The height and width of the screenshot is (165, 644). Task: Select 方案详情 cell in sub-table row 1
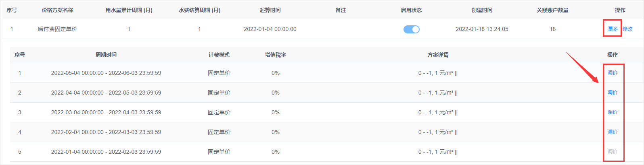tap(438, 73)
